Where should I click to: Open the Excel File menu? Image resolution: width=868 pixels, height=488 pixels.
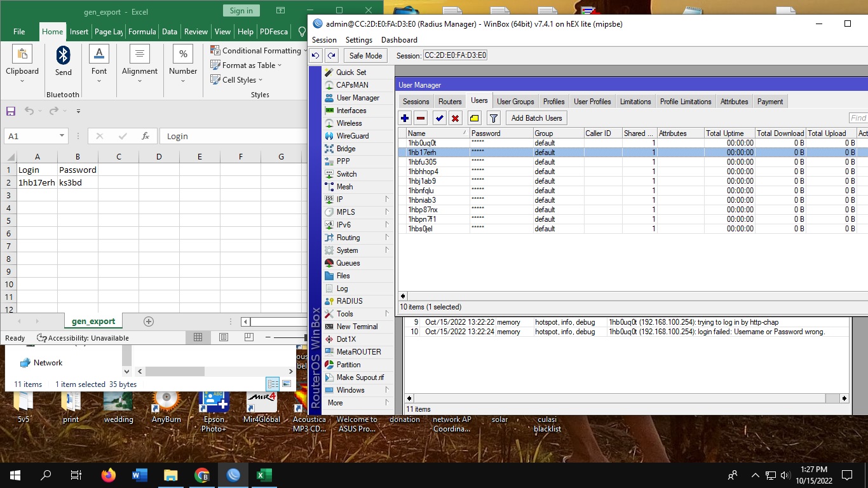[x=19, y=32]
